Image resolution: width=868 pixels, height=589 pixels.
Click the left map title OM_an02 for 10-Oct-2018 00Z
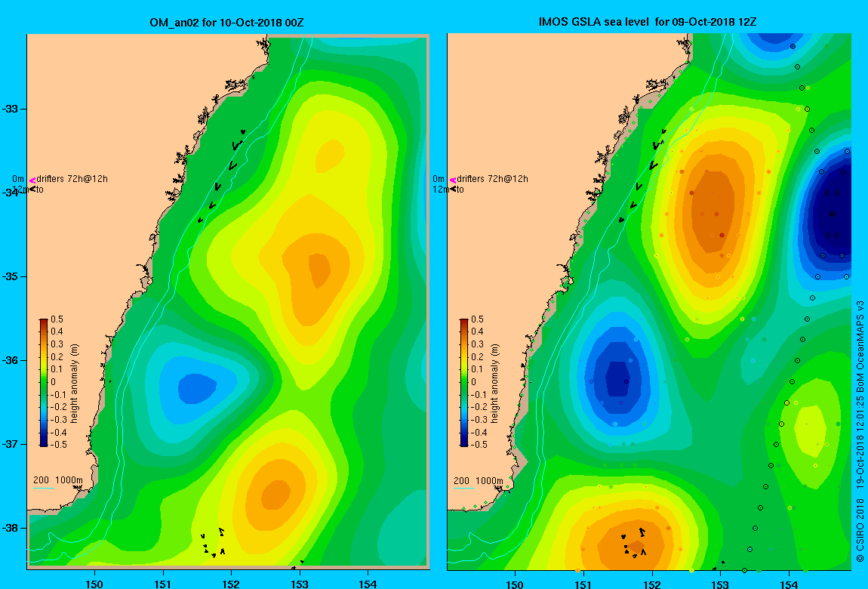click(x=227, y=23)
